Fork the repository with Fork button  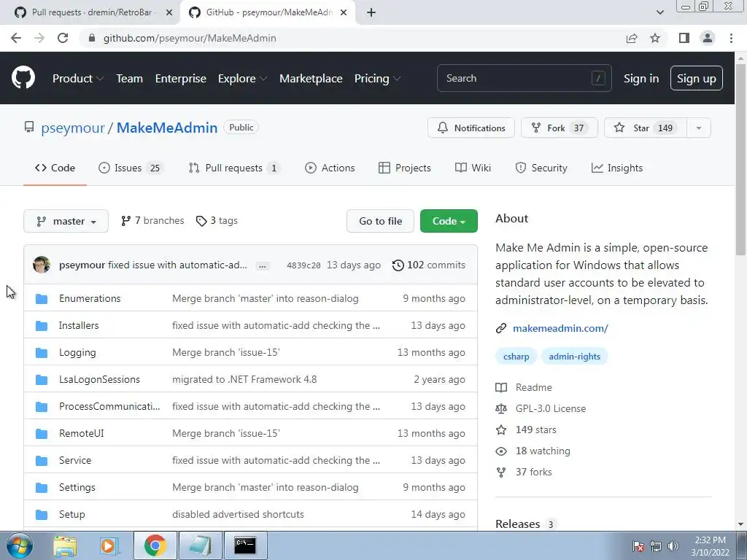click(x=560, y=128)
